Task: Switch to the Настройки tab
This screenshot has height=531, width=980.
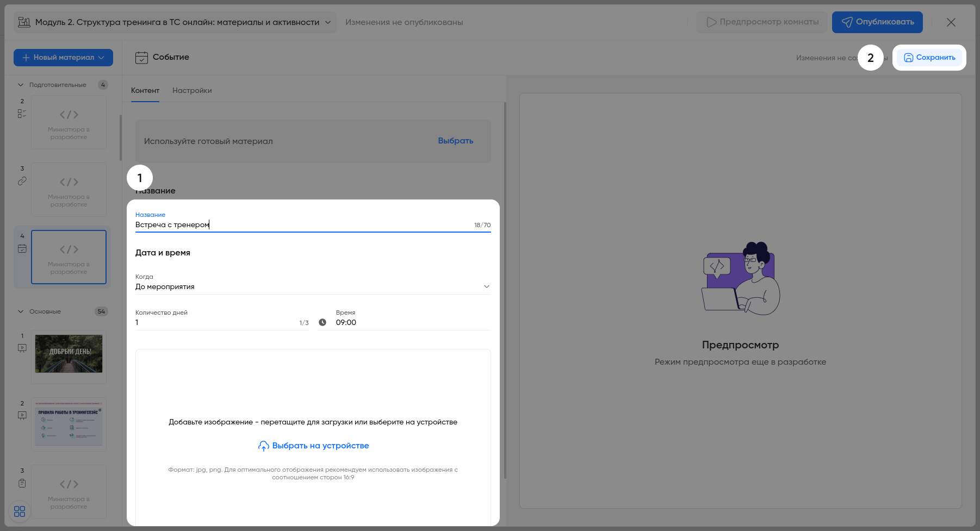Action: 192,91
